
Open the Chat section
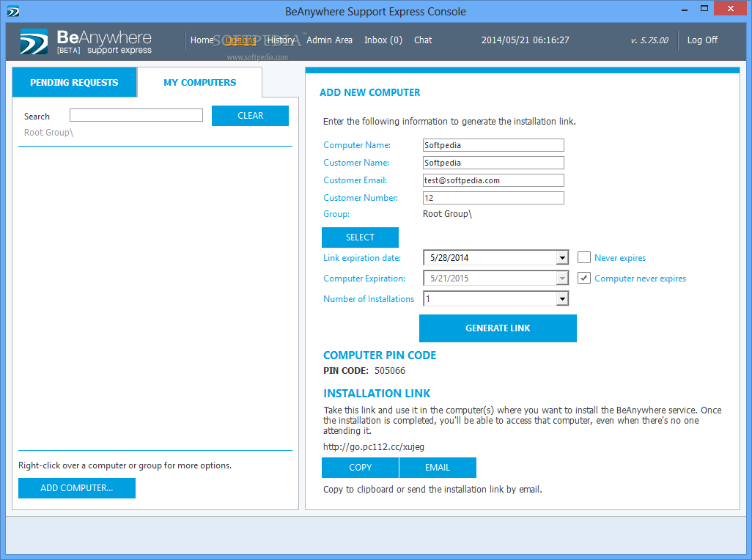423,40
